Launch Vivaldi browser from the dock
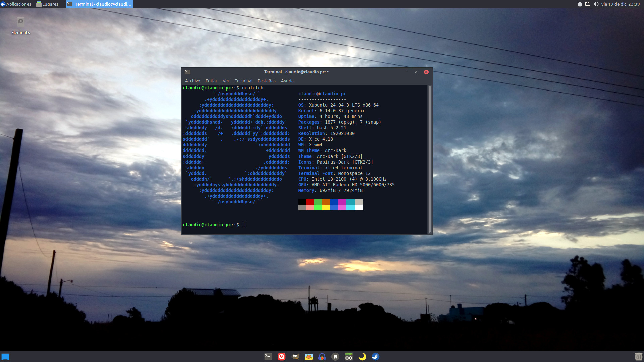 tap(282, 357)
